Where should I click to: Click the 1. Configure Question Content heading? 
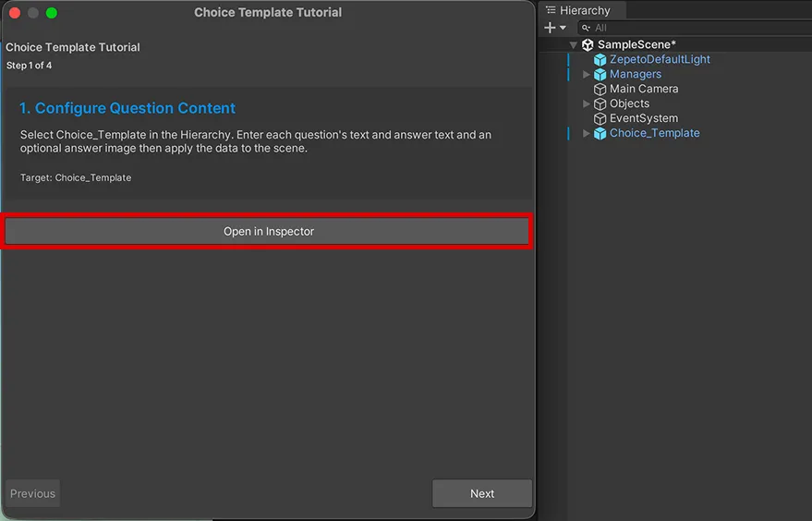point(127,108)
